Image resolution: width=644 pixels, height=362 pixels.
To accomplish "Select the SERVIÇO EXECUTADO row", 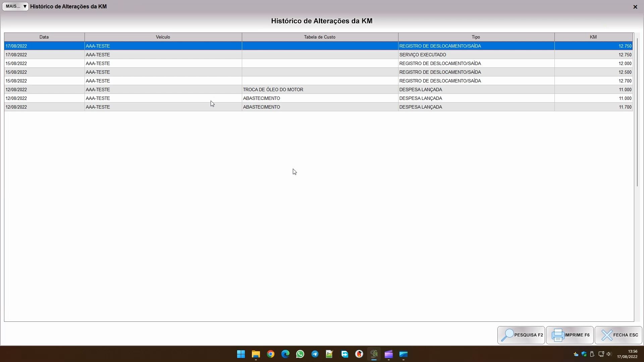I will pos(423,55).
